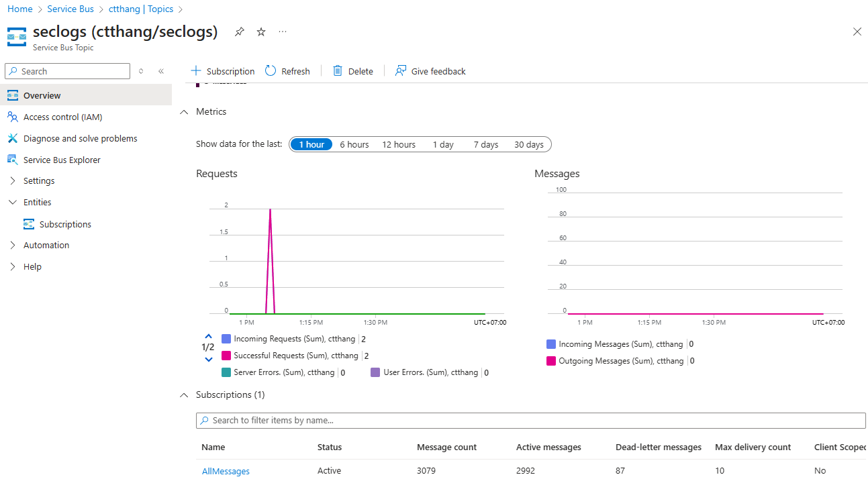Open Access control (IAM) page
The width and height of the screenshot is (868, 479).
pyautogui.click(x=62, y=117)
